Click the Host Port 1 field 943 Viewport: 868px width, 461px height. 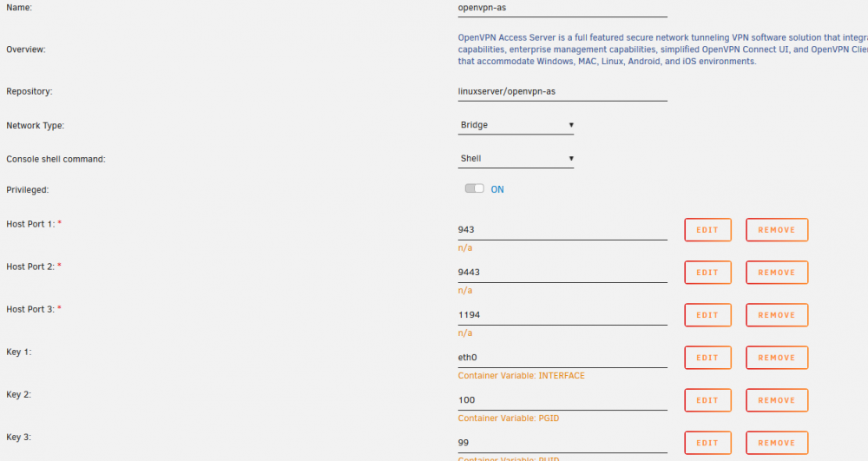pyautogui.click(x=562, y=230)
